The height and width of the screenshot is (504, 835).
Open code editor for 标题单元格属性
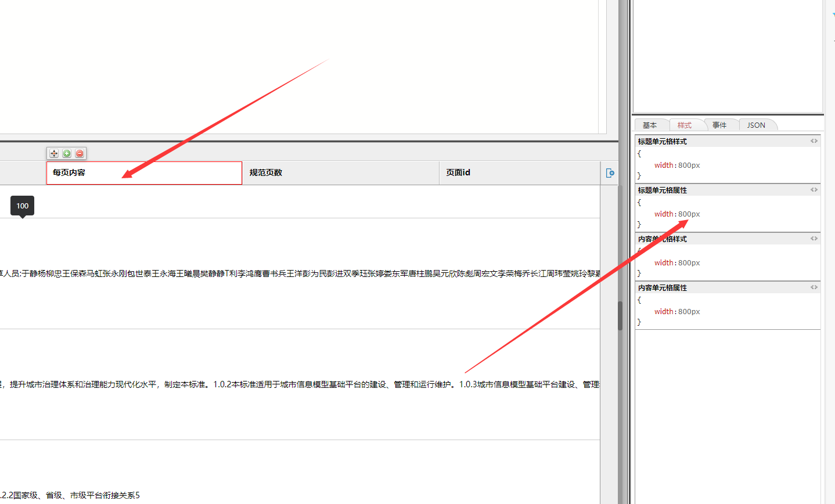pos(814,190)
